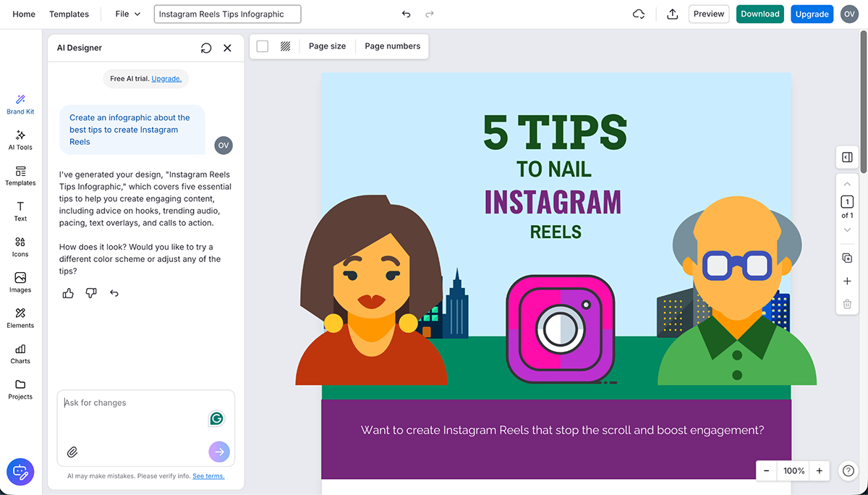868x495 pixels.
Task: Open the File dropdown menu
Action: click(128, 14)
